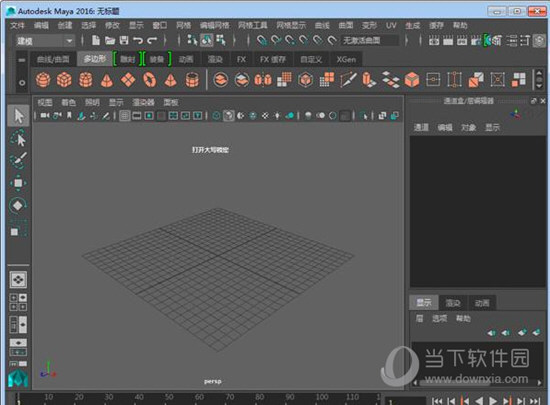Switch to the 渲染 layer editor tab
The width and height of the screenshot is (550, 405).
(453, 303)
